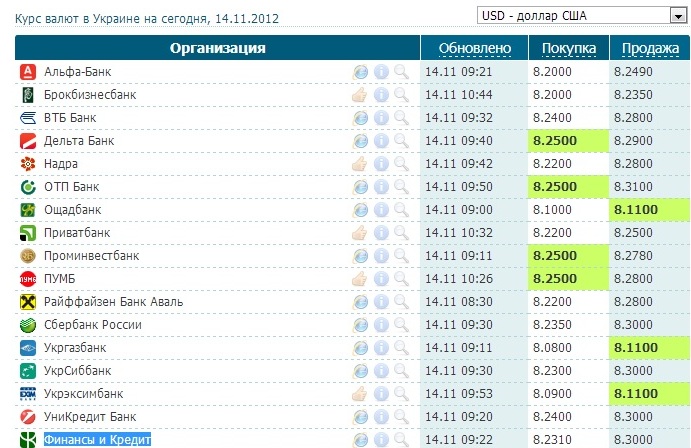
Task: Click magnifier icon in ВТБ Банк row
Action: (x=401, y=118)
